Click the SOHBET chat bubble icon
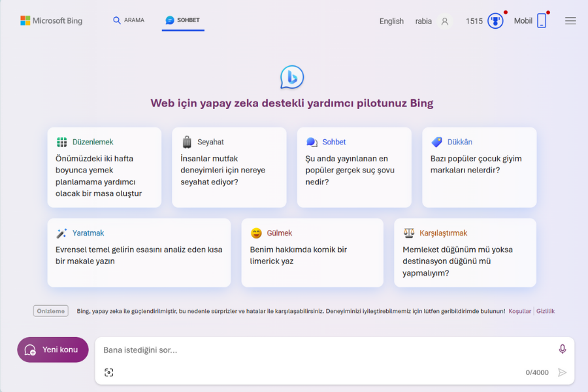Viewport: 588px width, 392px height. 170,20
